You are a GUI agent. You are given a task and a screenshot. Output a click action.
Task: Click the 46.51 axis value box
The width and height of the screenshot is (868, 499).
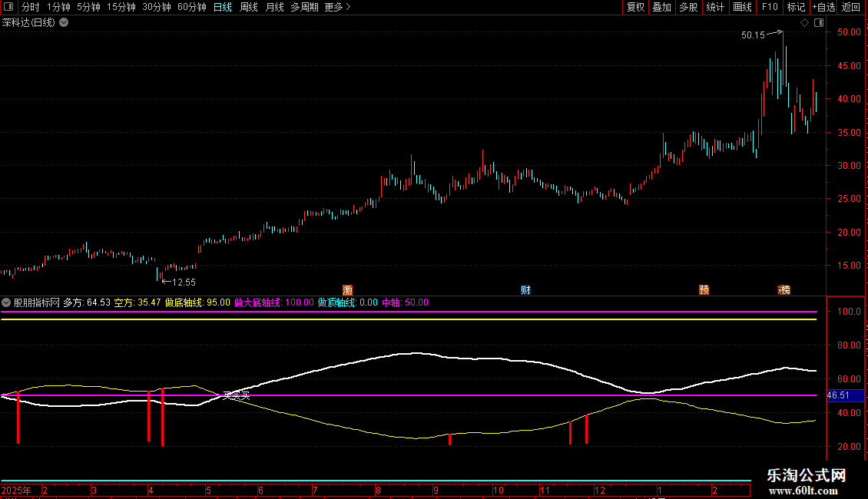(845, 395)
